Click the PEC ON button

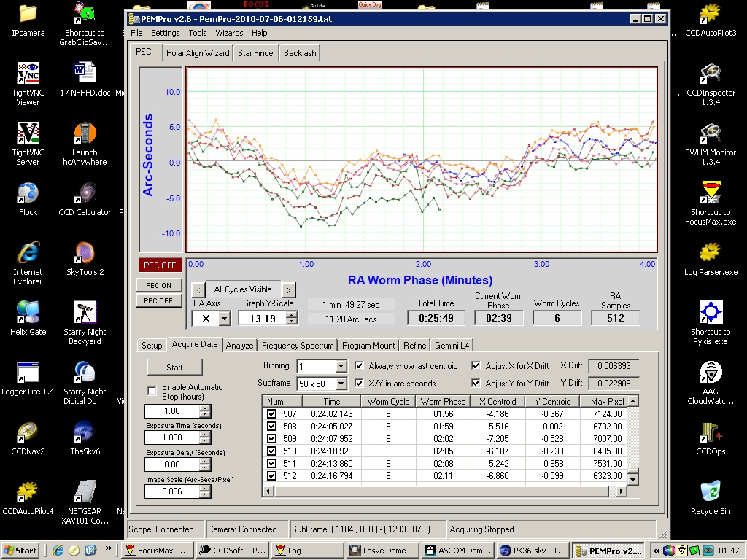tap(158, 285)
